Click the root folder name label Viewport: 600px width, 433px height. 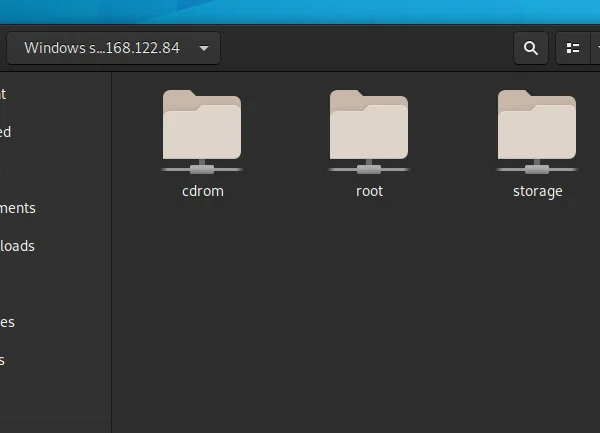(x=369, y=191)
